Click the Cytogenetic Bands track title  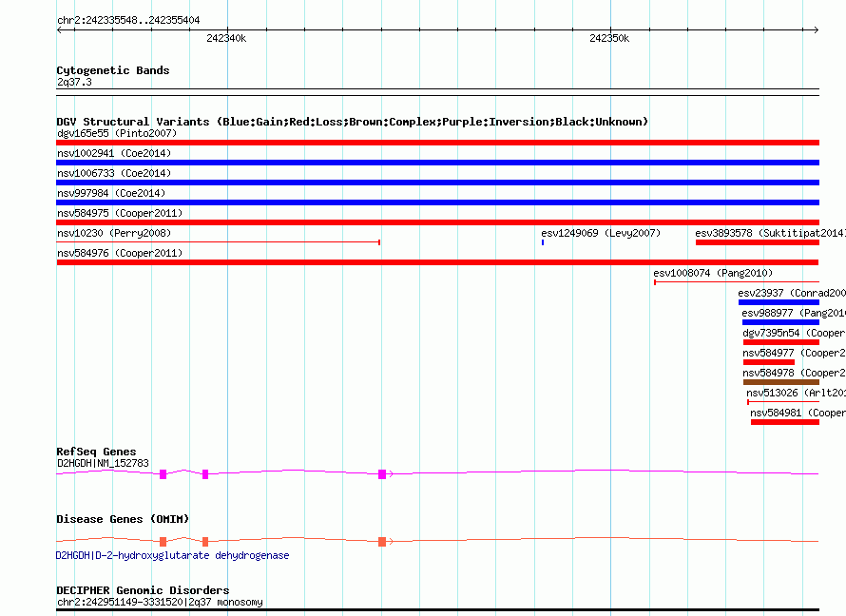[x=113, y=70]
